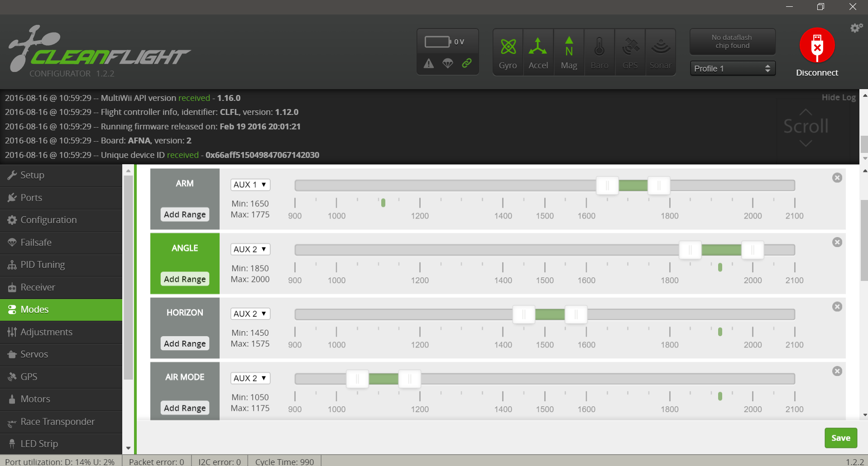Open the GPS tab in sidebar
Screen dimensions: 868x466
click(61, 377)
